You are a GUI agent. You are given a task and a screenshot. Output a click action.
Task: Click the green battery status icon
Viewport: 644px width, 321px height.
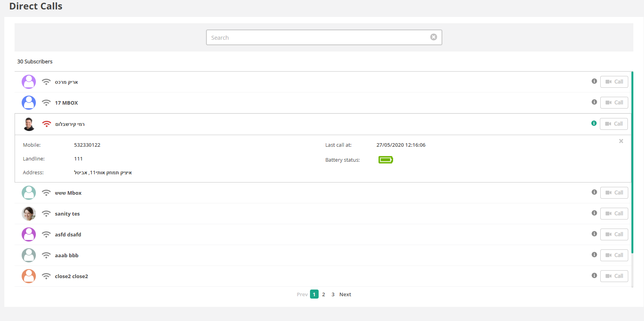(385, 160)
